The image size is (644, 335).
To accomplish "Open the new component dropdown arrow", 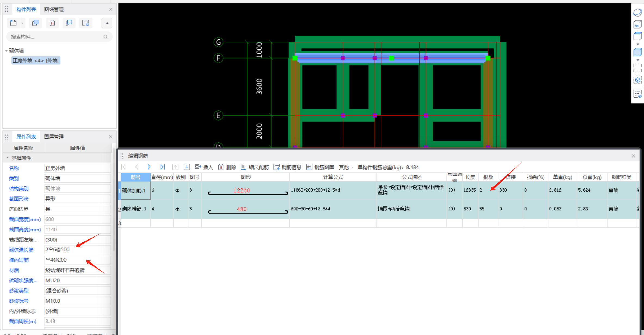I will point(23,23).
